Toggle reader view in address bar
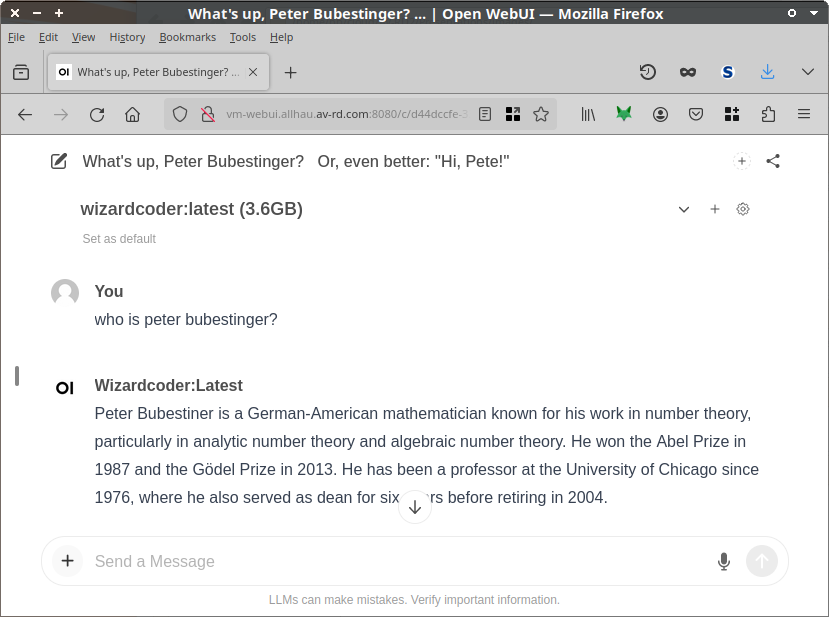This screenshot has width=829, height=617. tap(485, 114)
